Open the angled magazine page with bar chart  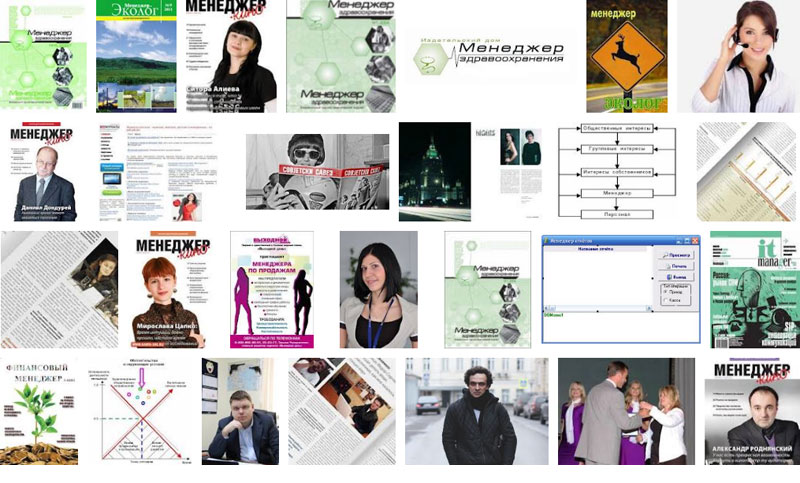click(x=748, y=171)
